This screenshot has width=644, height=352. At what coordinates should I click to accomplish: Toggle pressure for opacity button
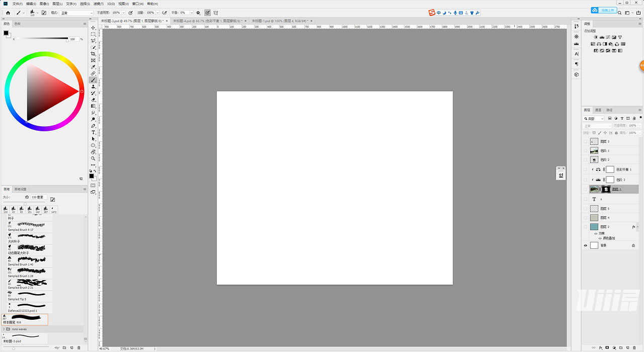[x=131, y=13]
